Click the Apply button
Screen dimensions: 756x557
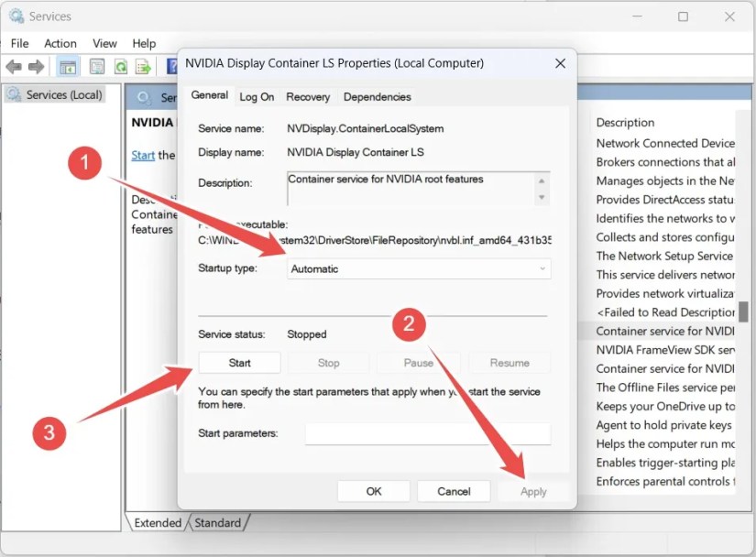pos(533,491)
